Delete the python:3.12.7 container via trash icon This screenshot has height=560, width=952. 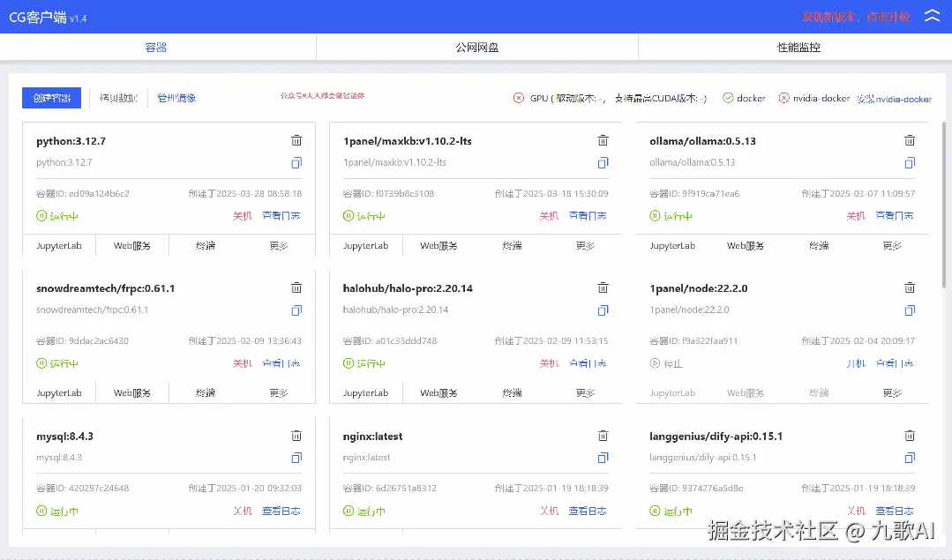click(x=296, y=139)
